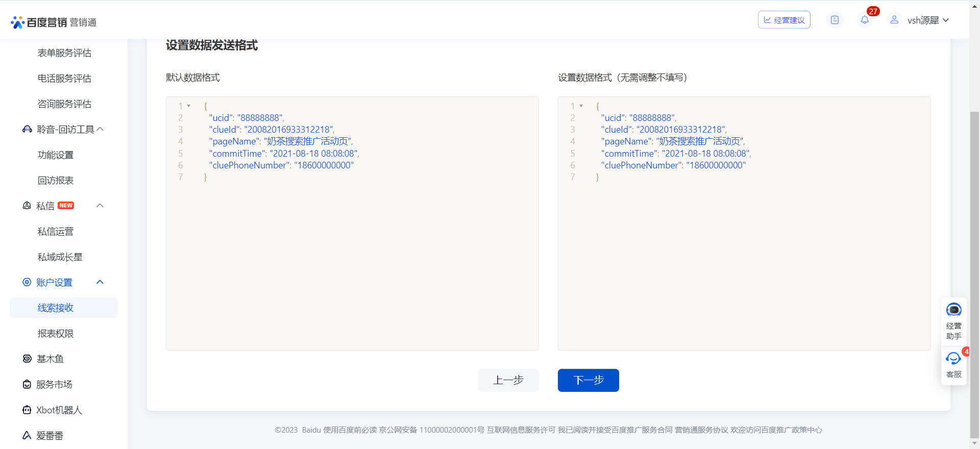Screen dimensions: 980x449
Task: Open the 客服 headset support icon
Action: [953, 359]
